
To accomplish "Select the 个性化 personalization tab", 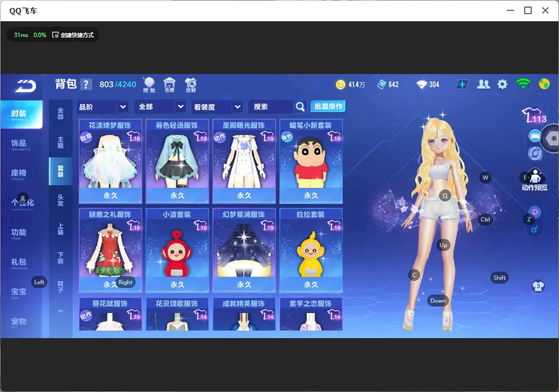I will pos(22,203).
